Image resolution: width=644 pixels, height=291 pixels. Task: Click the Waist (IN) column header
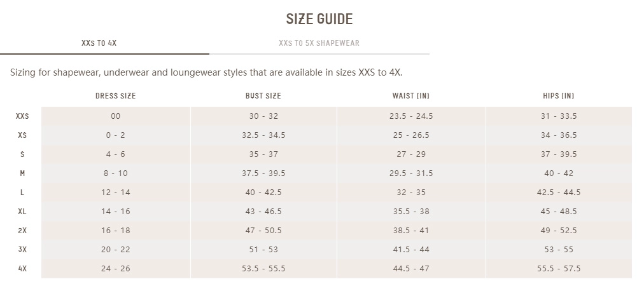point(410,96)
